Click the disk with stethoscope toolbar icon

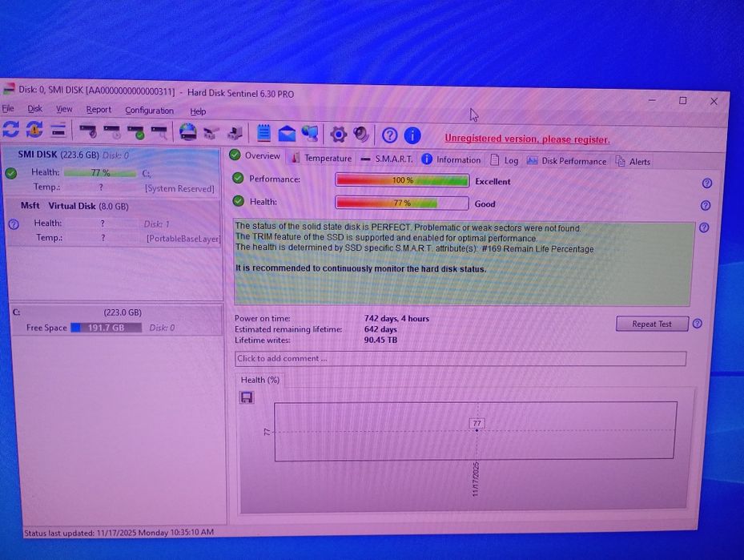click(x=88, y=131)
